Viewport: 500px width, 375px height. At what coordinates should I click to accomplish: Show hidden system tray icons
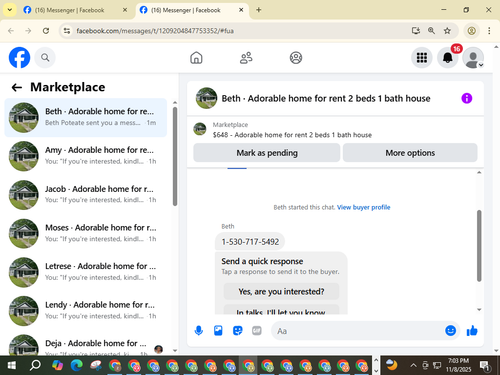[x=413, y=365]
